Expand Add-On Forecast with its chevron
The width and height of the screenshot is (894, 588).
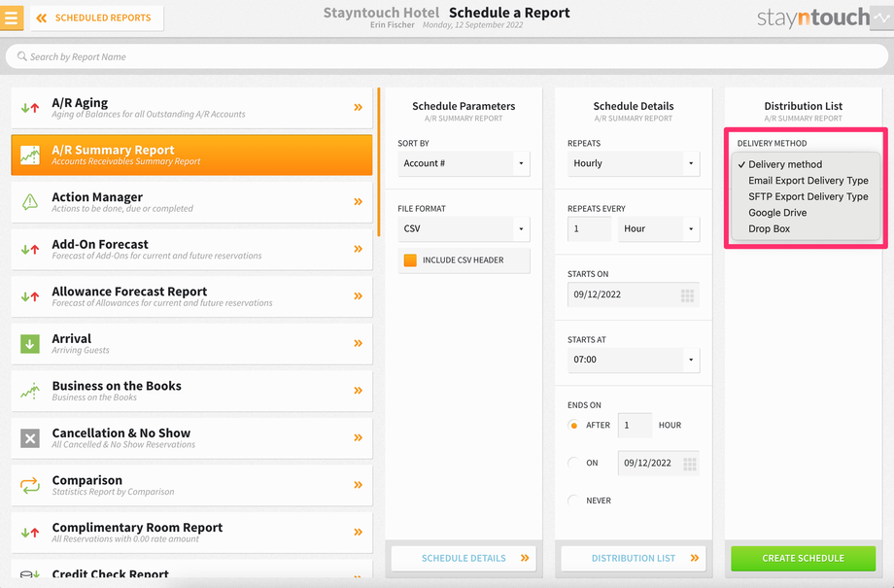[358, 249]
